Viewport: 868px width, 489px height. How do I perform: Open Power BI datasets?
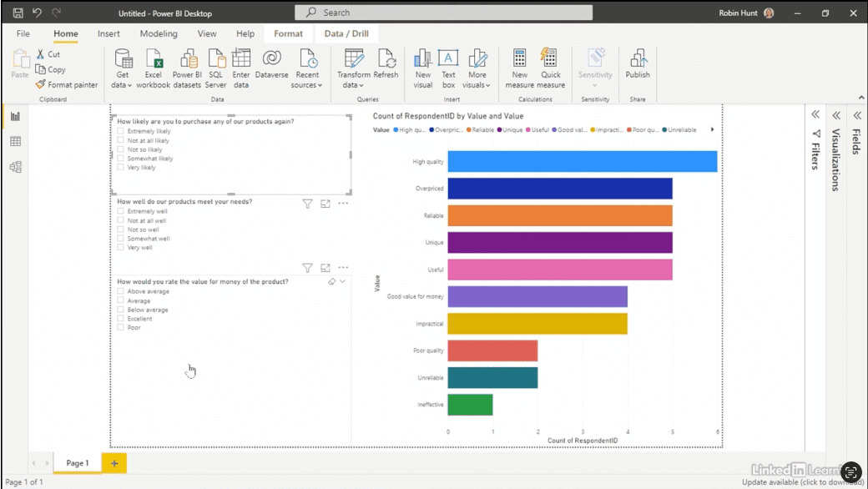pyautogui.click(x=187, y=68)
